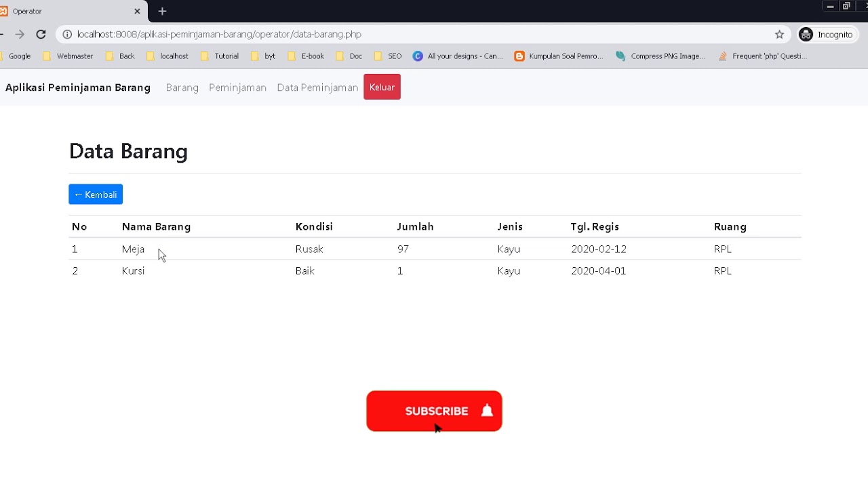Click the Nama Barang column header
Image resolution: width=868 pixels, height=488 pixels.
pyautogui.click(x=156, y=226)
